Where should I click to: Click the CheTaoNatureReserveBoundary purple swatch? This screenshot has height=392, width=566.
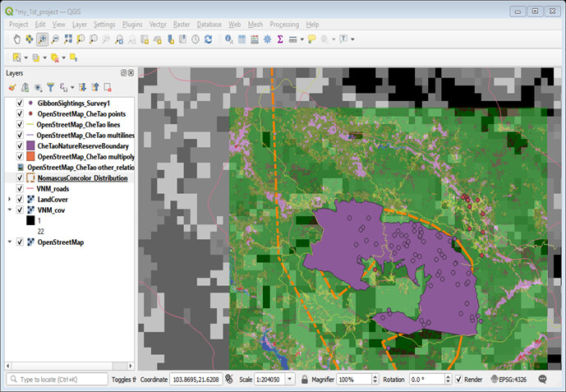(30, 145)
